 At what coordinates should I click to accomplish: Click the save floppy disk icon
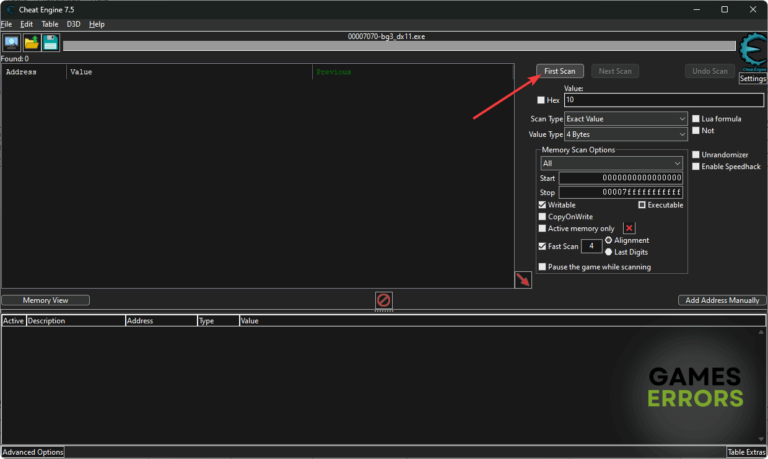tap(50, 42)
